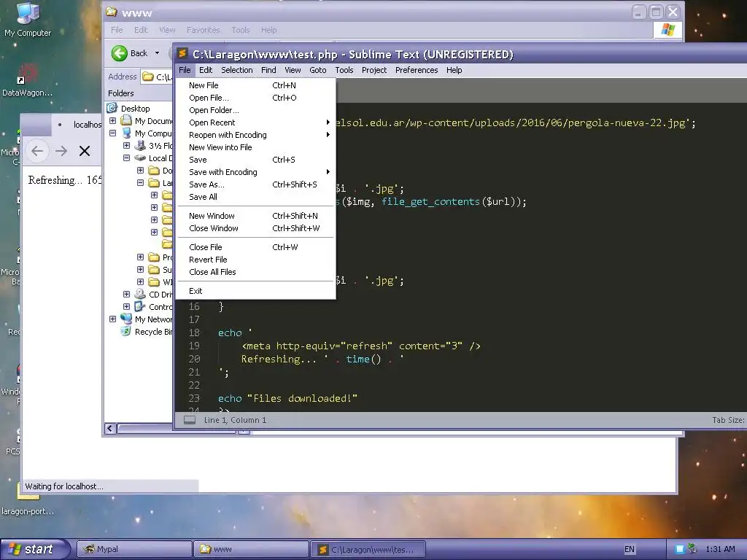Choose Close File menu entry

click(x=255, y=247)
